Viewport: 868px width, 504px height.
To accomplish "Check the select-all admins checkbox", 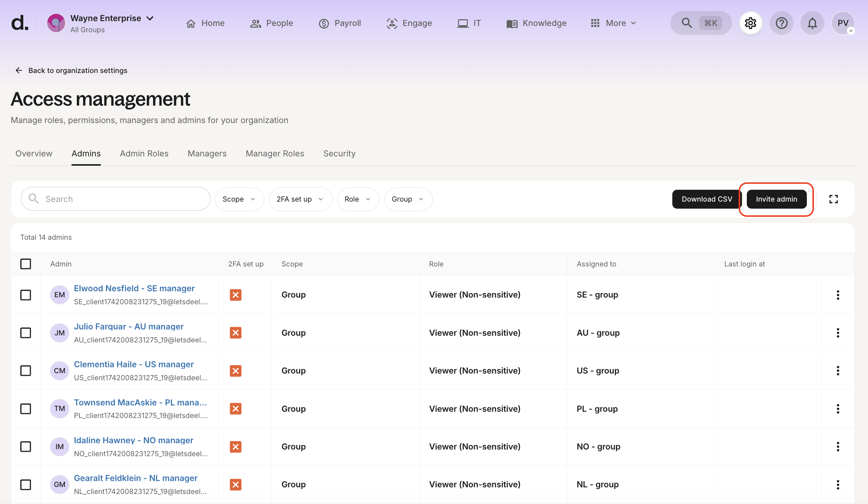I will coord(26,264).
